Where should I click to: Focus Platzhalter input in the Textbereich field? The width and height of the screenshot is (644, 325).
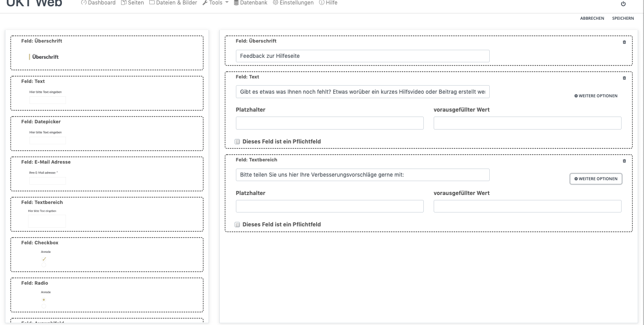(330, 206)
